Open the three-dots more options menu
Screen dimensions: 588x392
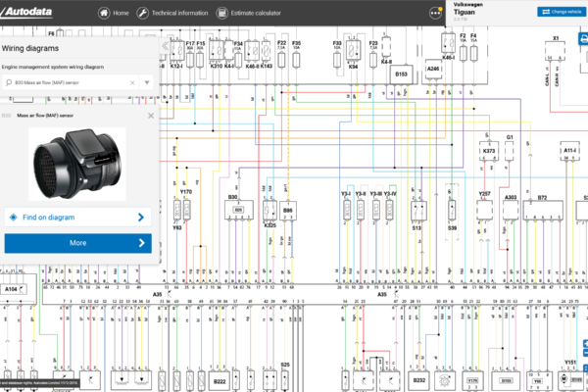click(435, 14)
